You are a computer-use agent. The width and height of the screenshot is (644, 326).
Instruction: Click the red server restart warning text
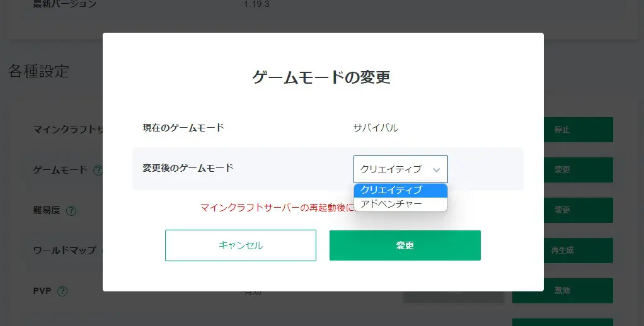click(276, 207)
